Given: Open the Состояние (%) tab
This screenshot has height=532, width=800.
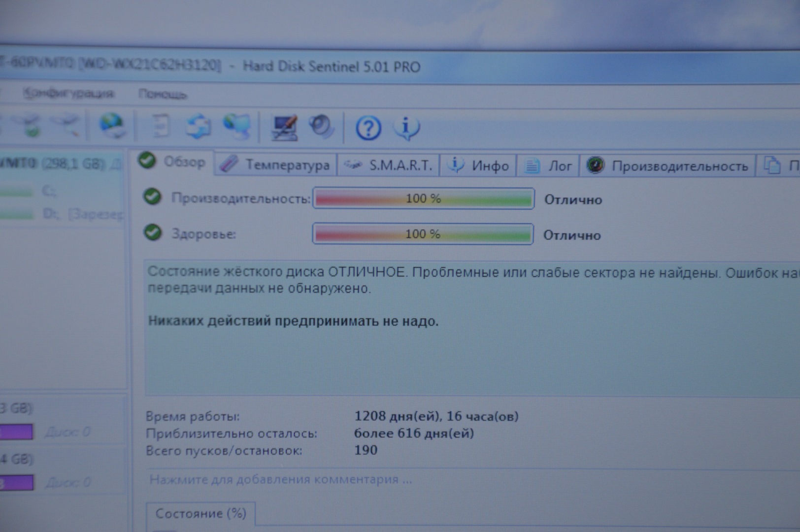Looking at the screenshot, I should (201, 514).
